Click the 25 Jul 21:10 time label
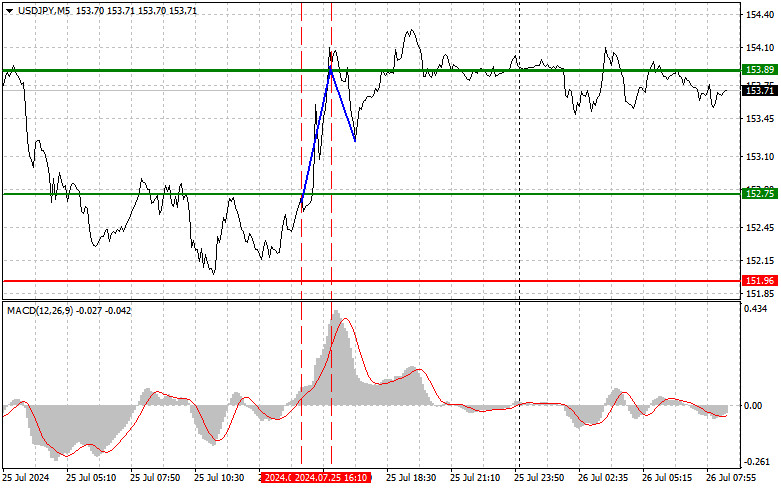Image resolution: width=781 pixels, height=489 pixels. point(475,478)
